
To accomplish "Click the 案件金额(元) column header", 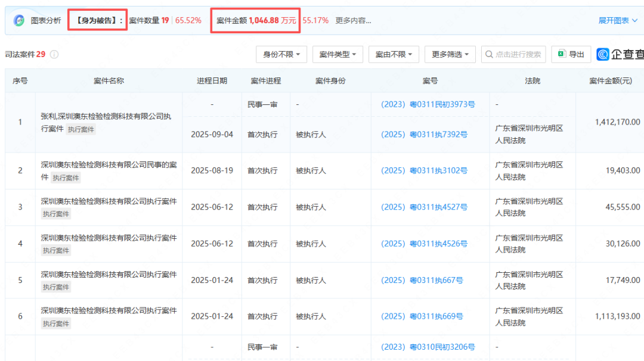I will [x=611, y=81].
